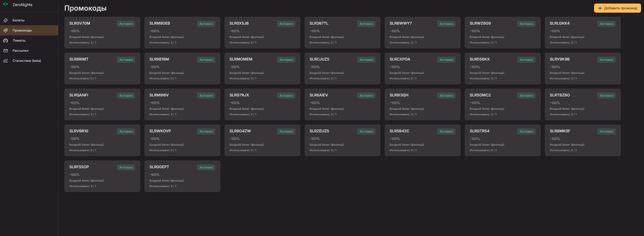644x236 pixels.
Task: Click the gauge icon beside Лимиты
Action: coord(6,40)
